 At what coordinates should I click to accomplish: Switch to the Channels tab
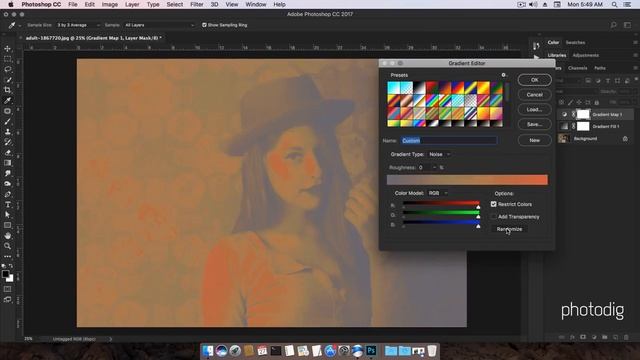coord(578,68)
